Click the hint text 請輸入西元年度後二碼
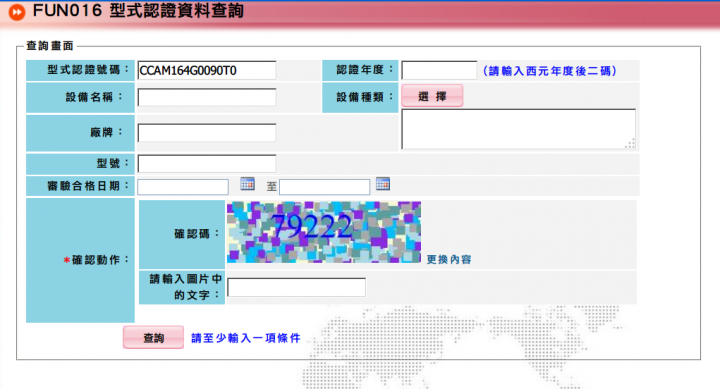 549,71
